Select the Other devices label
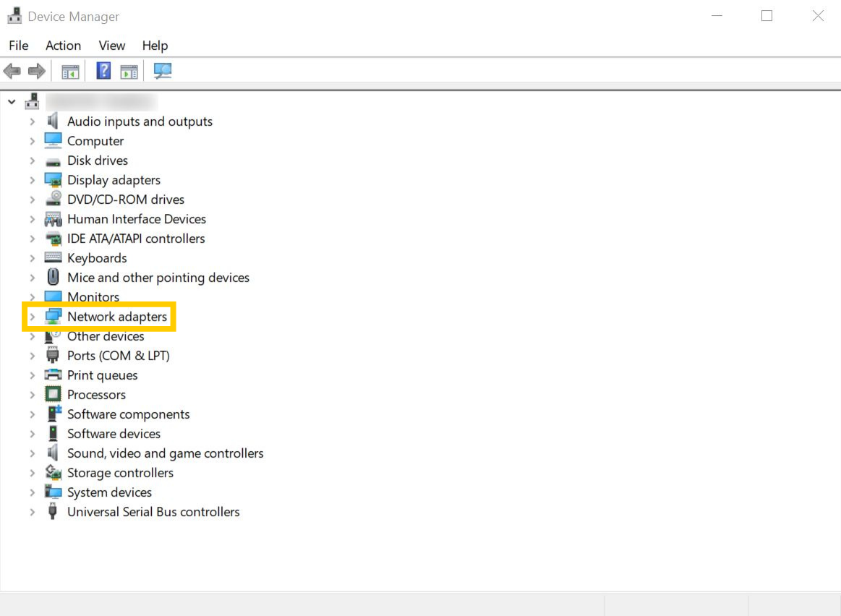 coord(106,336)
